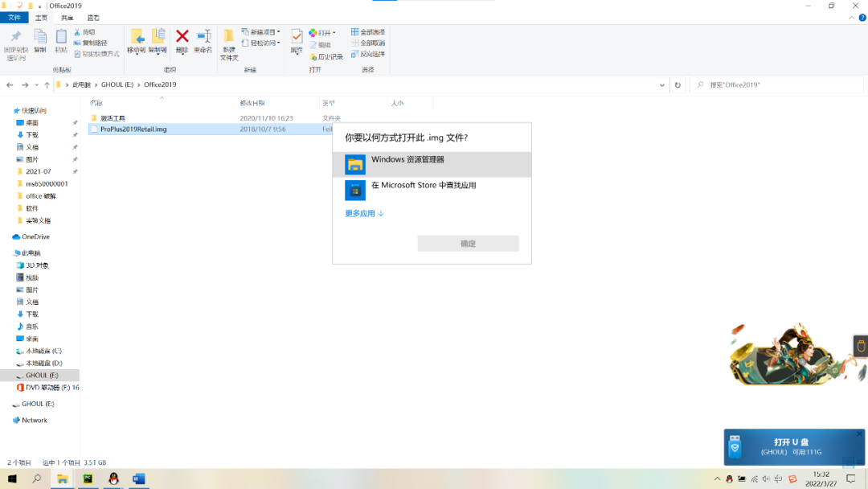Viewport: 868px width, 489px height.
Task: Open the 2021-07 quick access folder
Action: [x=39, y=171]
